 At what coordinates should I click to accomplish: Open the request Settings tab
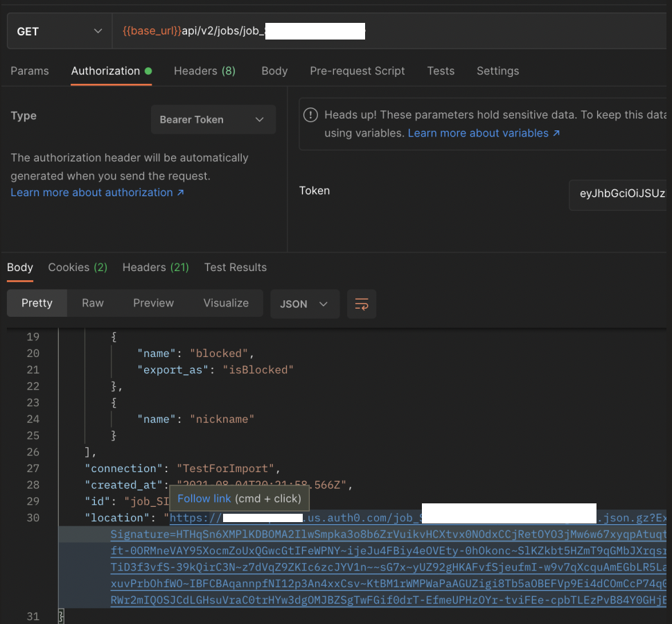click(x=497, y=71)
